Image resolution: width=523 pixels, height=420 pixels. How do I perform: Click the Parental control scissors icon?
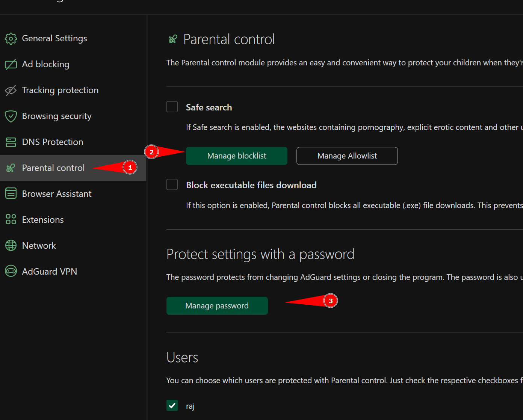click(11, 168)
